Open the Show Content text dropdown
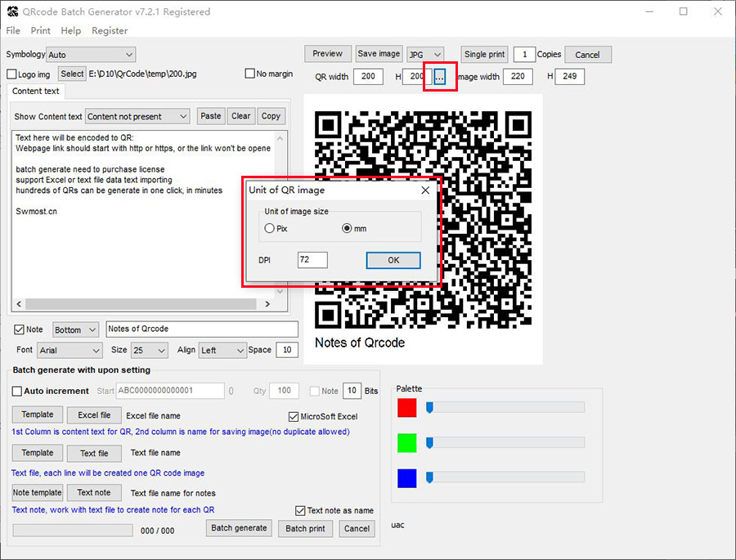This screenshot has height=560, width=736. tap(137, 116)
